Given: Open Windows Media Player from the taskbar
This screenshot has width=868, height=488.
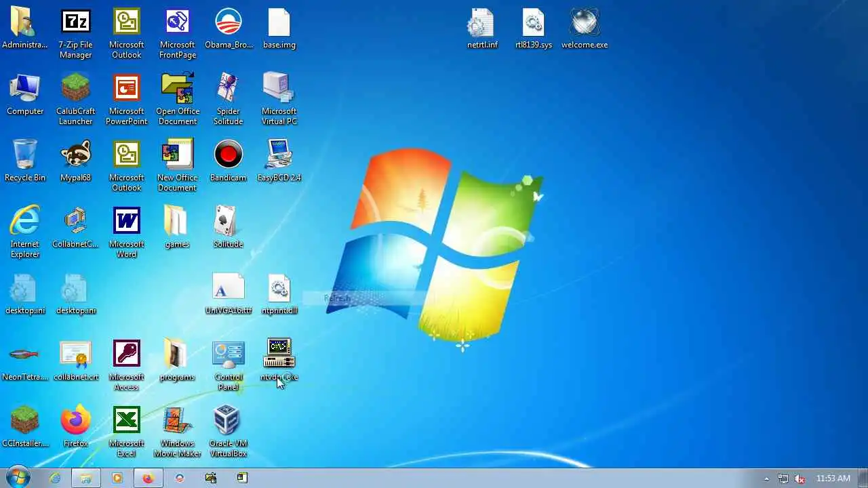Looking at the screenshot, I should (117, 478).
